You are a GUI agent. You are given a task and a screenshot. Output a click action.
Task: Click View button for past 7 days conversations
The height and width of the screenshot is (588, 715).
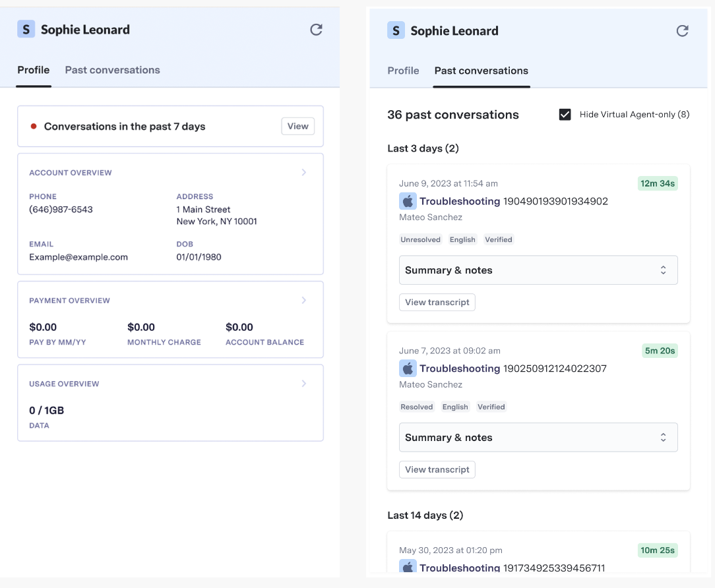click(x=297, y=127)
